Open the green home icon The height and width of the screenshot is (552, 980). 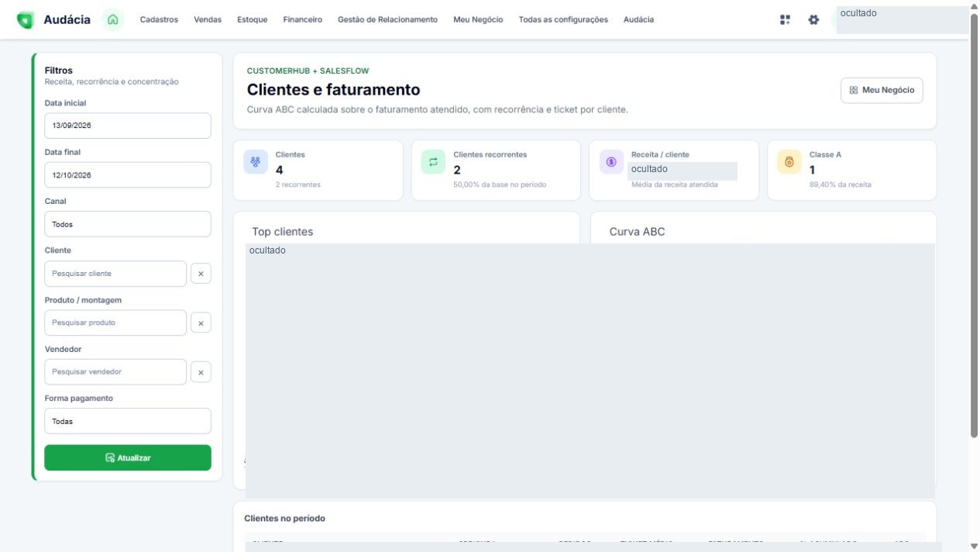coord(113,19)
